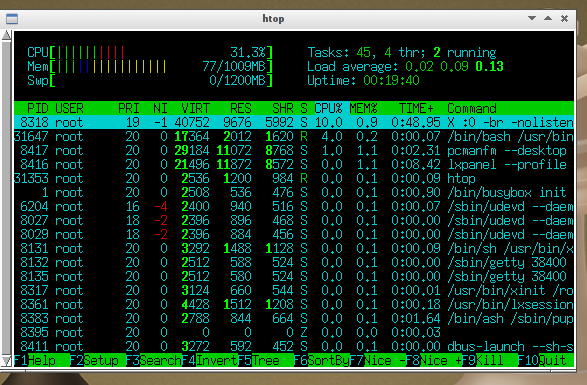Viewport: 587px width, 385px height.
Task: Select udevd process with PID 8029
Action: click(294, 234)
